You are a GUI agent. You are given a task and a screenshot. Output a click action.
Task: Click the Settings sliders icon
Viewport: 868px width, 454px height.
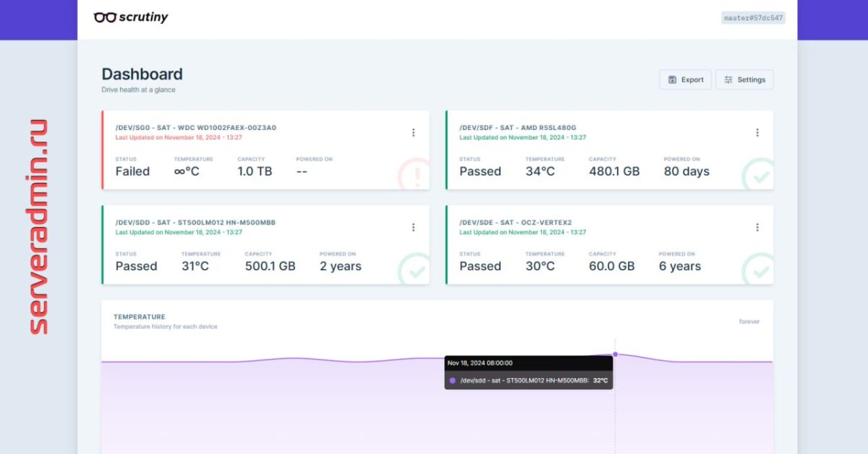[728, 80]
